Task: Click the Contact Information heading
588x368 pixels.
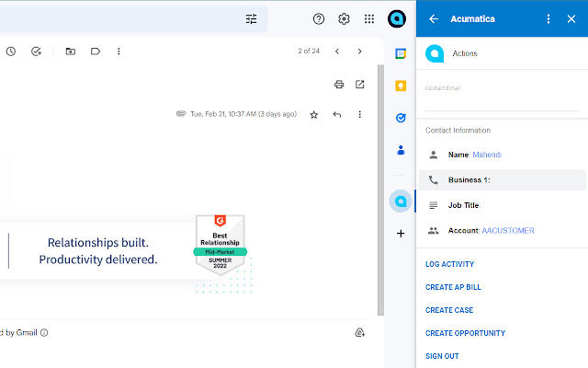Action: coord(458,131)
